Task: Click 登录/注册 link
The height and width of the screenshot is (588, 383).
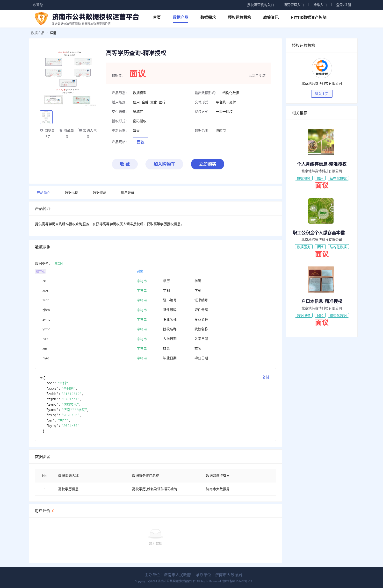Action: (x=343, y=5)
